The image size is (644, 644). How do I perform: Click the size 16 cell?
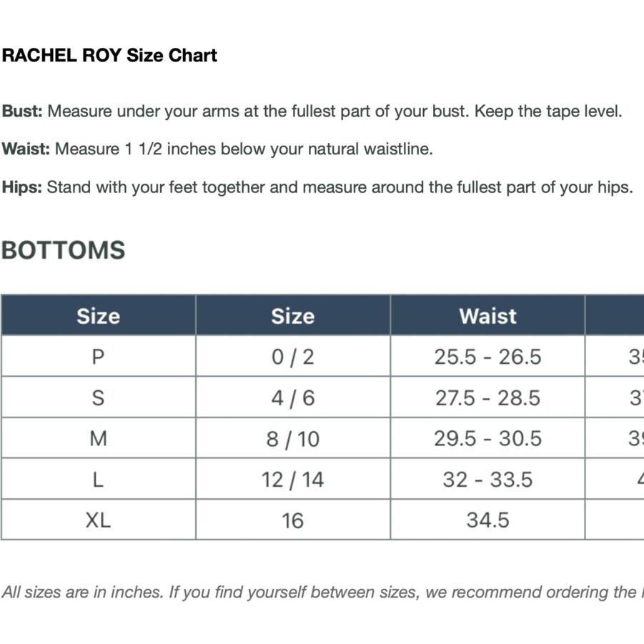(292, 520)
